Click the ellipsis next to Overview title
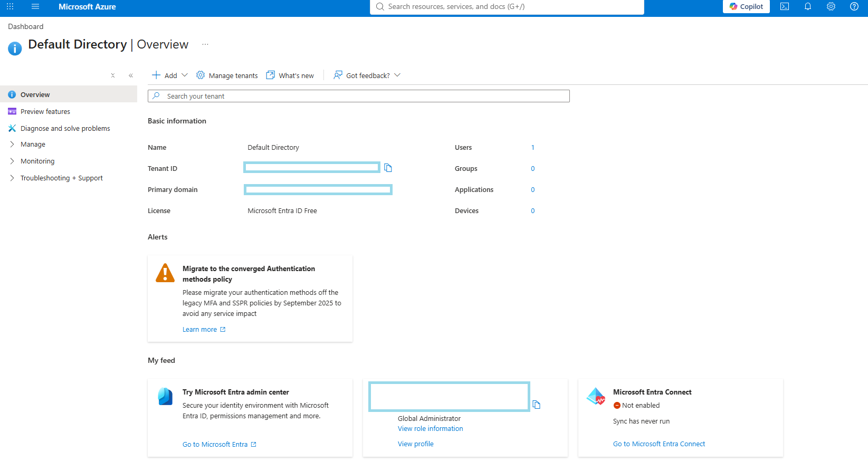Screen dimensions: 868x461 pyautogui.click(x=205, y=44)
